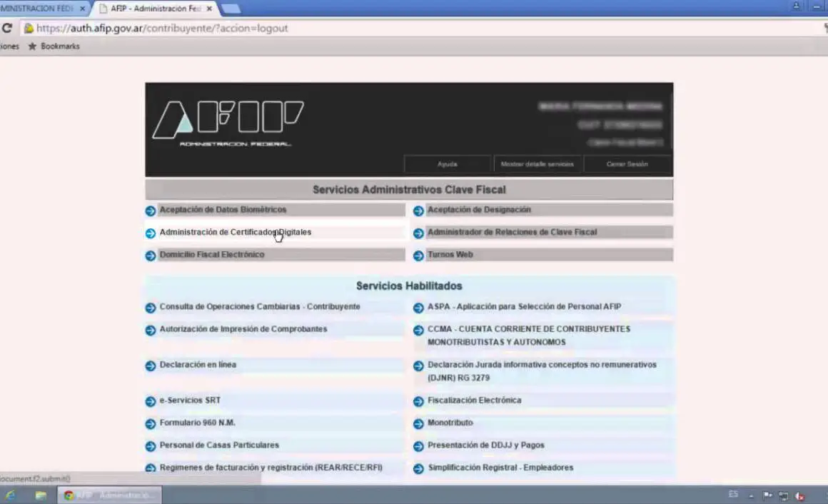
Task: Open Aceptación de Designación service
Action: (479, 210)
